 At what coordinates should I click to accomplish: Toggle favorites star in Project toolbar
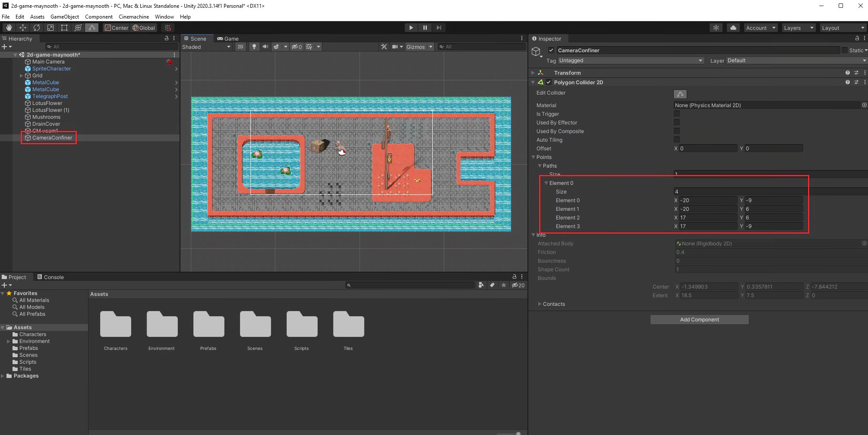pos(503,285)
